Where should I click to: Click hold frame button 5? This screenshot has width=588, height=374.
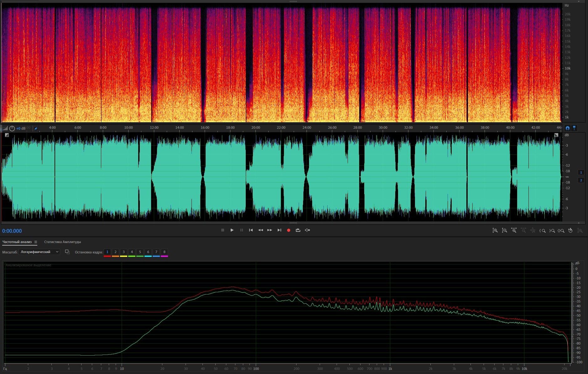coord(140,252)
